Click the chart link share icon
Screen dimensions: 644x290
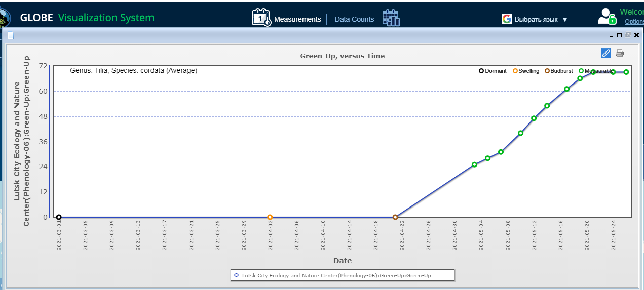(605, 53)
